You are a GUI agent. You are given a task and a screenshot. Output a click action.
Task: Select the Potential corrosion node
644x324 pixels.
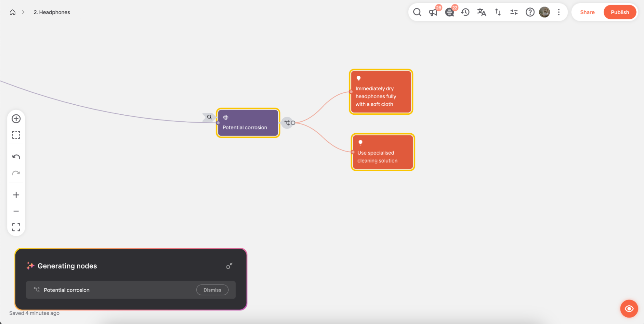point(248,123)
